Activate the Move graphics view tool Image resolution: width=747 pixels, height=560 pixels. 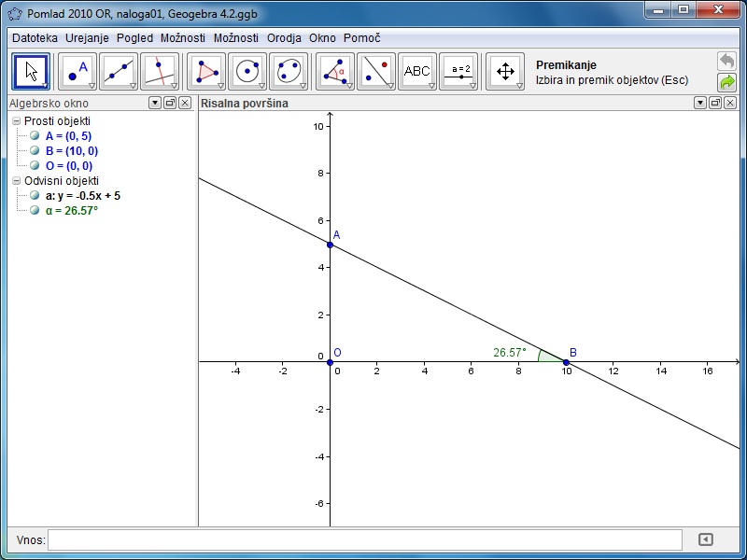[x=505, y=71]
